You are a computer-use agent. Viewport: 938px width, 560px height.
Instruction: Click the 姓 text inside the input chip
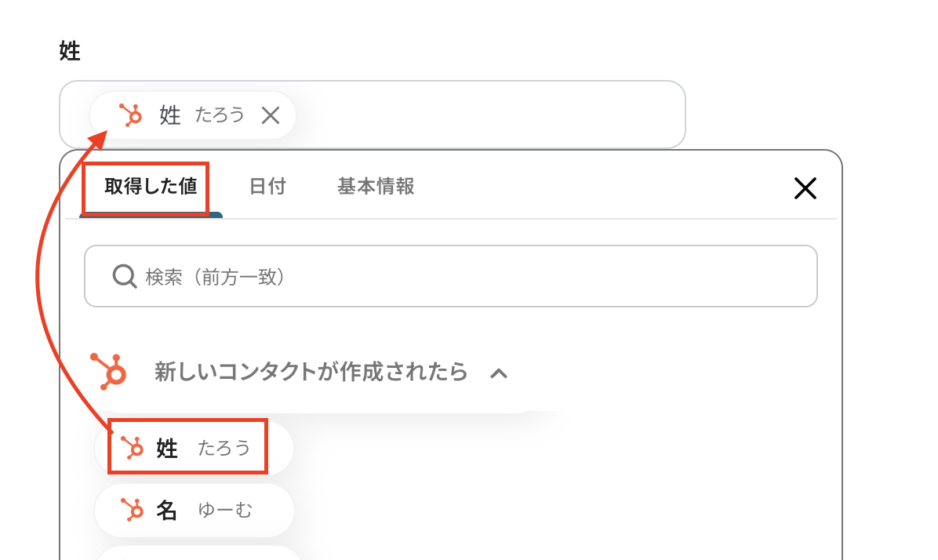pyautogui.click(x=170, y=115)
